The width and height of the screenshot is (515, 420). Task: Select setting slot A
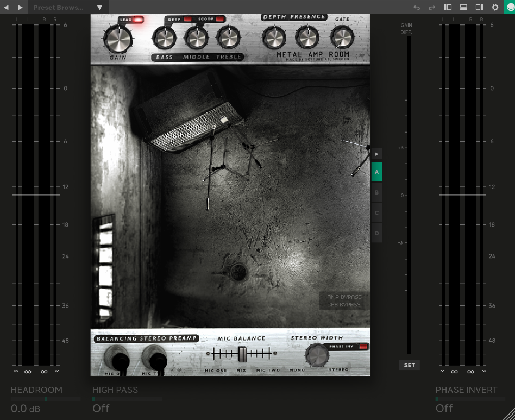[376, 172]
